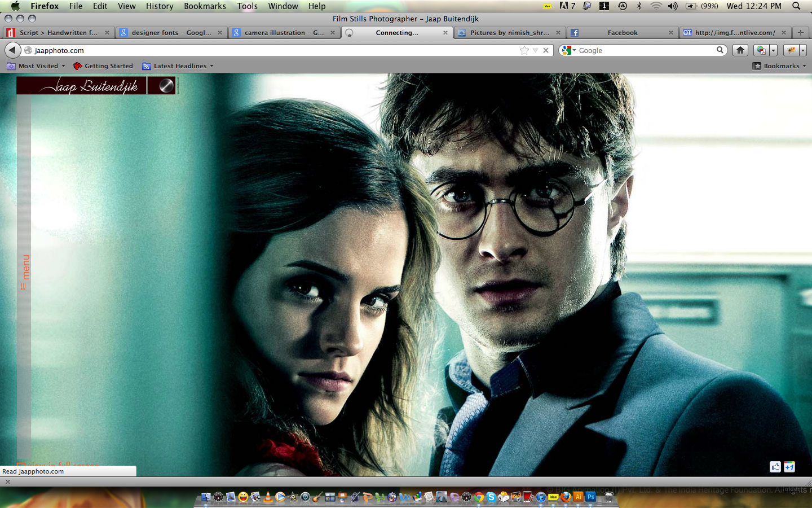Viewport: 812px width, 508px height.
Task: Expand the Firebug button dropdown arrow
Action: tap(803, 50)
